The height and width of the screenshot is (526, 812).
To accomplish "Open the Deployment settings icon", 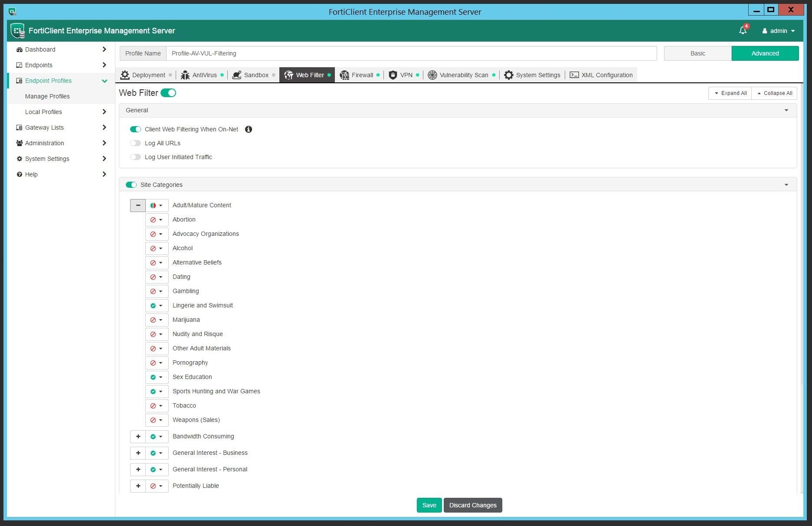I will point(124,75).
